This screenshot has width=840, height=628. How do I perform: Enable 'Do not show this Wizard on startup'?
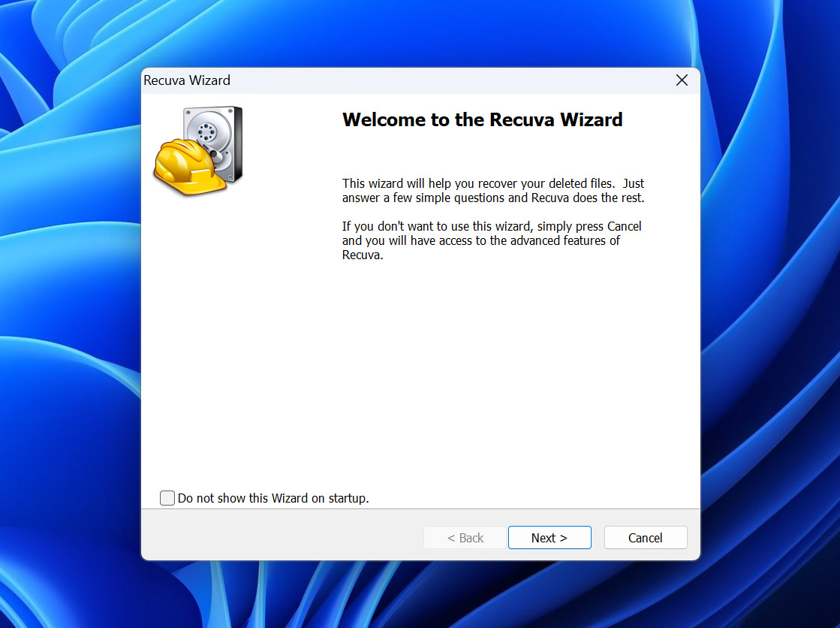point(167,498)
